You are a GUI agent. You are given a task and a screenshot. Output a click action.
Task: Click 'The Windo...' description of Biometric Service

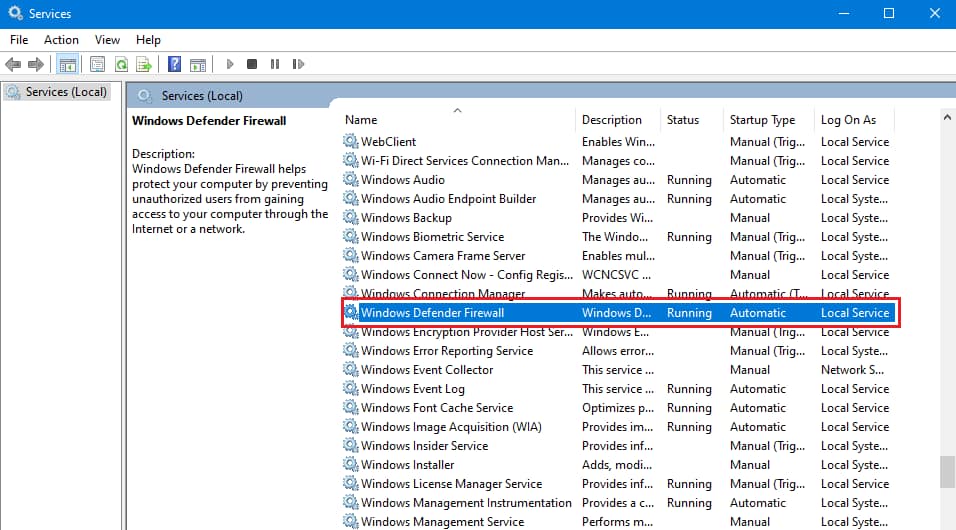[615, 237]
